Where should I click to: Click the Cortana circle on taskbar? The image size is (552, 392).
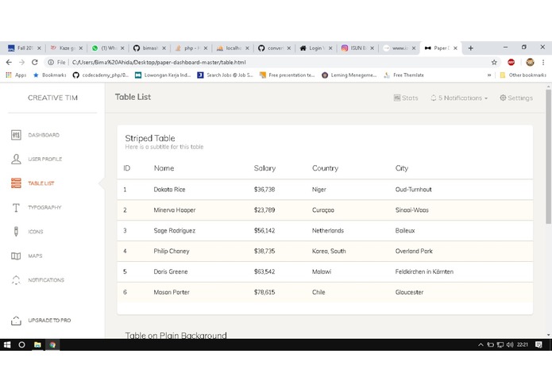pyautogui.click(x=21, y=345)
